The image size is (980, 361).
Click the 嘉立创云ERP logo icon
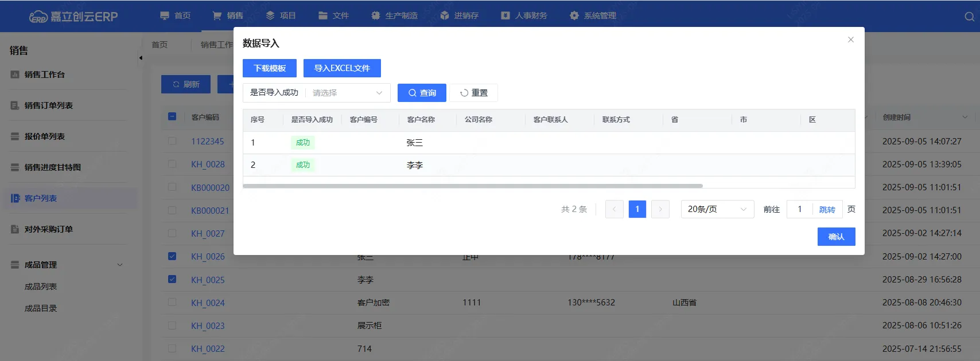click(38, 17)
